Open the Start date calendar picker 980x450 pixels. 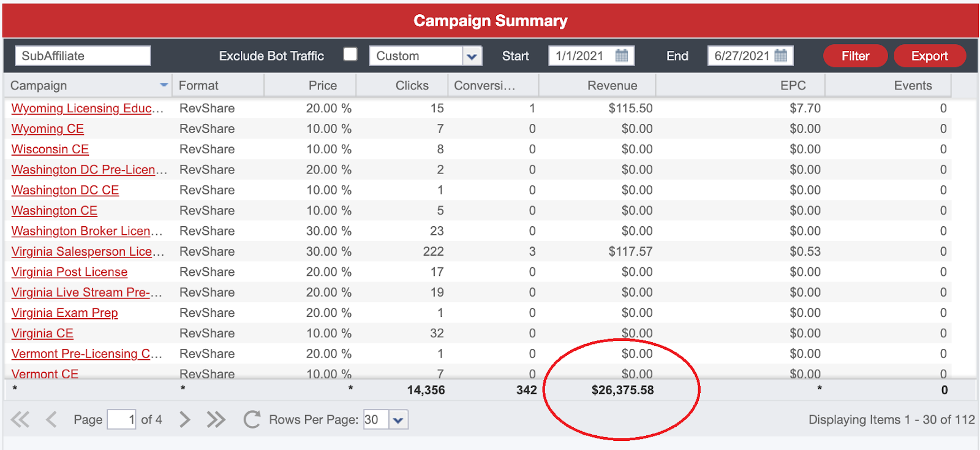click(x=621, y=56)
